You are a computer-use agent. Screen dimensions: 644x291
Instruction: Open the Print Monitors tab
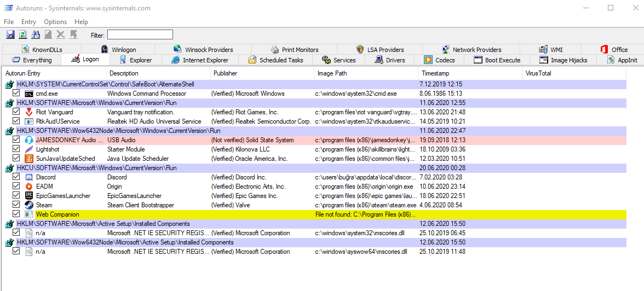[295, 50]
